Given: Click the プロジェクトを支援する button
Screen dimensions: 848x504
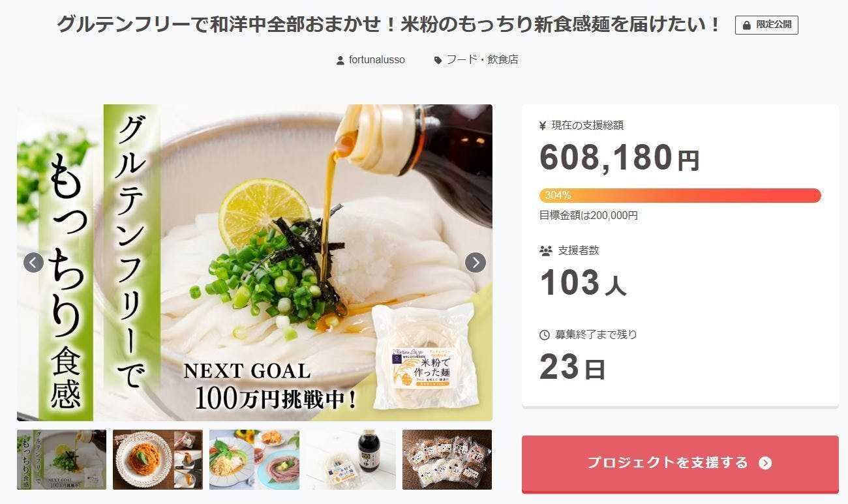Looking at the screenshot, I should [x=680, y=464].
